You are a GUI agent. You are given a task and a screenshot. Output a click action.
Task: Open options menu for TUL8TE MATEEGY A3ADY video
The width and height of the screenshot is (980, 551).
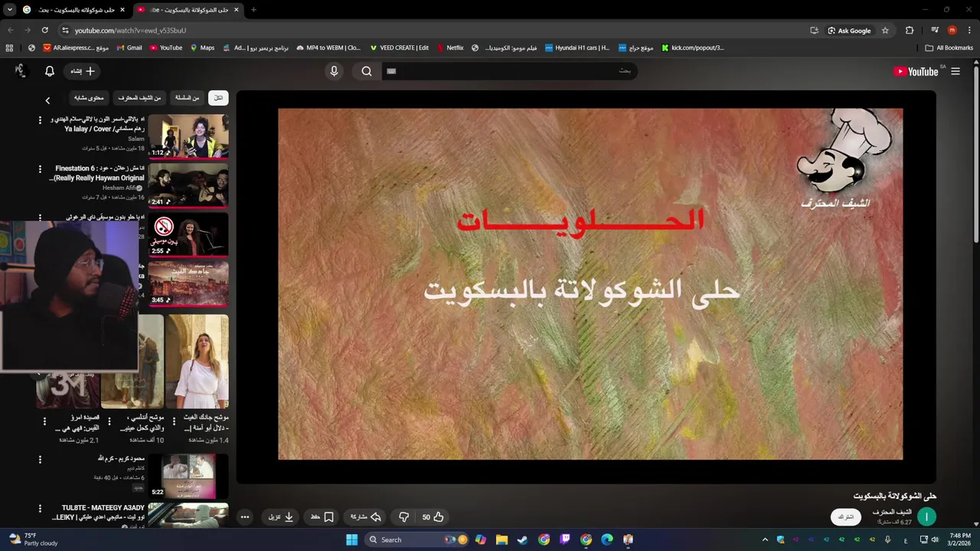pos(40,508)
